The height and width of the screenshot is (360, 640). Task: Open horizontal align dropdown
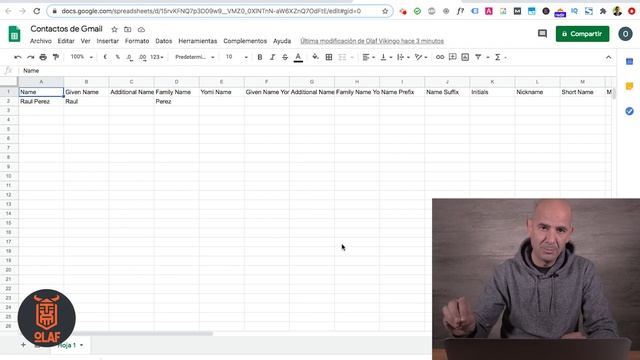[369, 57]
